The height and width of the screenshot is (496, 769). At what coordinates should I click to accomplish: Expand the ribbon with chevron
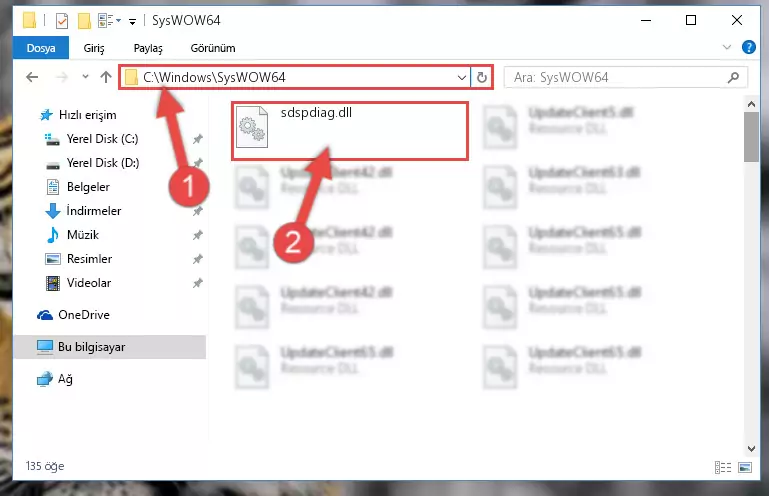(727, 48)
